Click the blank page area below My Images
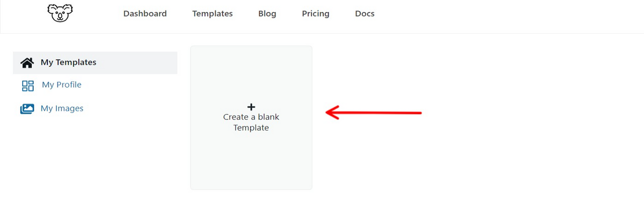Image resolution: width=644 pixels, height=214 pixels. tap(91, 161)
